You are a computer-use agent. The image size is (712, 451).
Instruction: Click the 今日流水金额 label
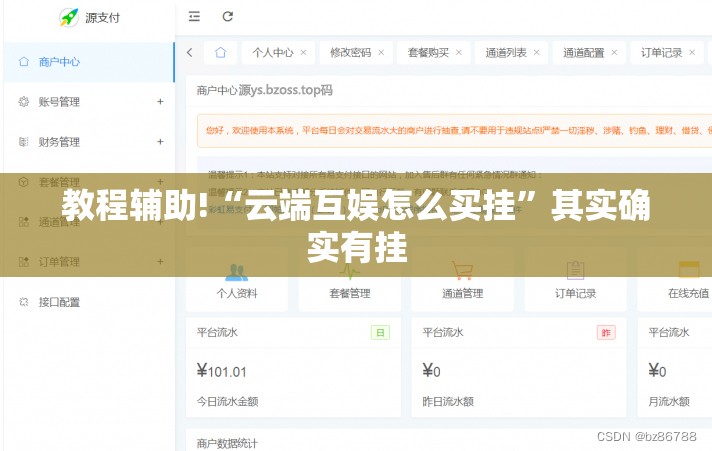click(x=227, y=401)
